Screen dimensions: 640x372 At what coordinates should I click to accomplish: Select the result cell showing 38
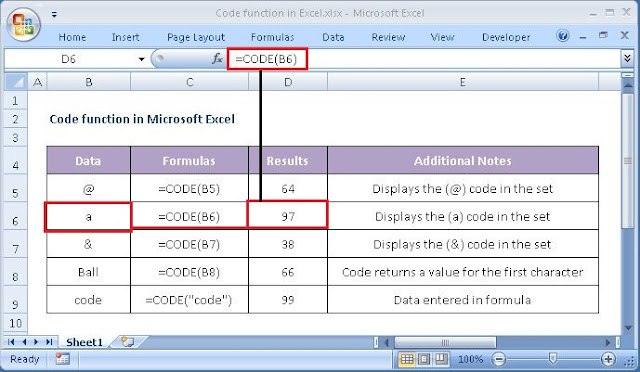coord(288,244)
